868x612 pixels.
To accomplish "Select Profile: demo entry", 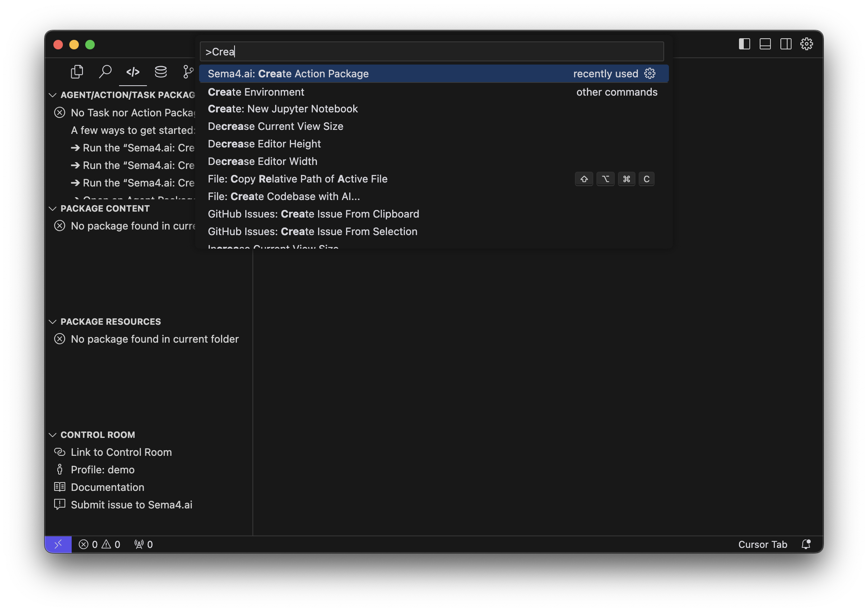I will [103, 470].
